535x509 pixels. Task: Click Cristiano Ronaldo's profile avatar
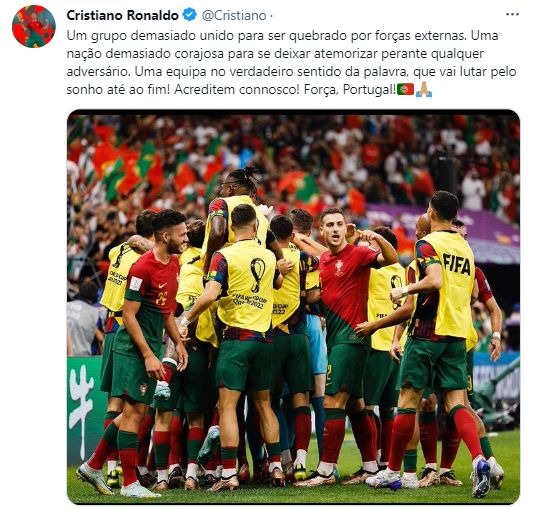pos(33,26)
